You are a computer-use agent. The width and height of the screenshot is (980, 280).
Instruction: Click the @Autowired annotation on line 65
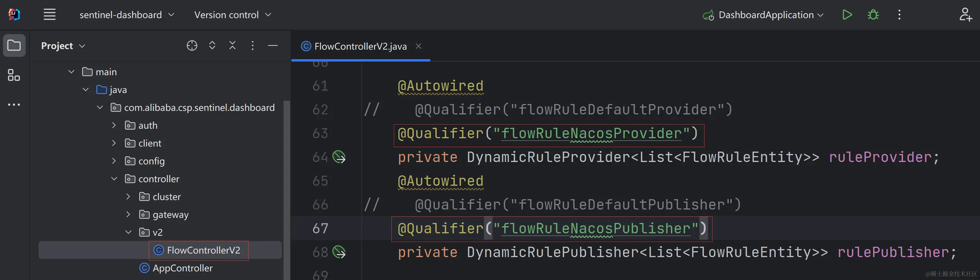pos(440,181)
